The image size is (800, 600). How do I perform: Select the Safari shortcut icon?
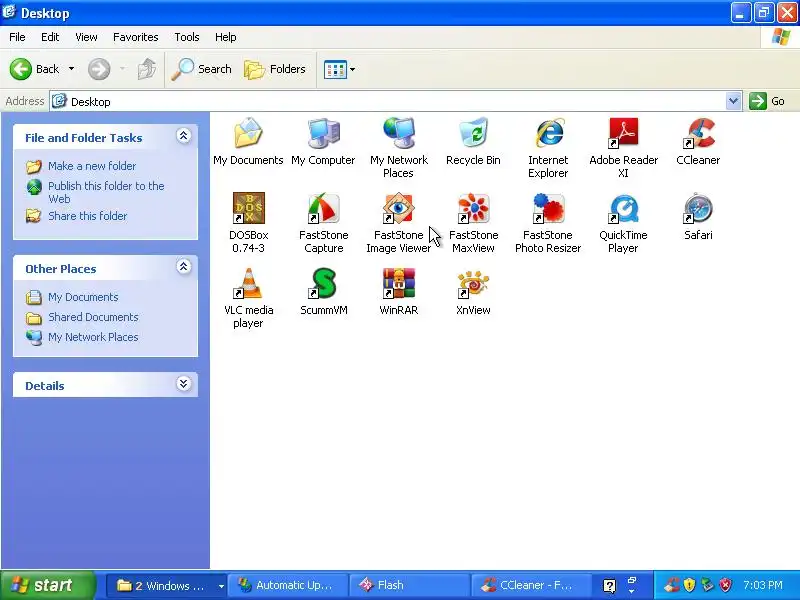(x=698, y=216)
